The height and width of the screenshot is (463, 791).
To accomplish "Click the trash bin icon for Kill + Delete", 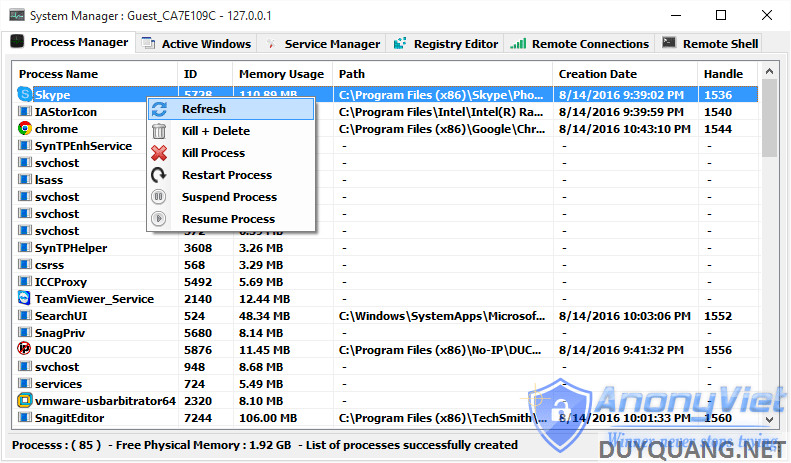I will click(159, 131).
